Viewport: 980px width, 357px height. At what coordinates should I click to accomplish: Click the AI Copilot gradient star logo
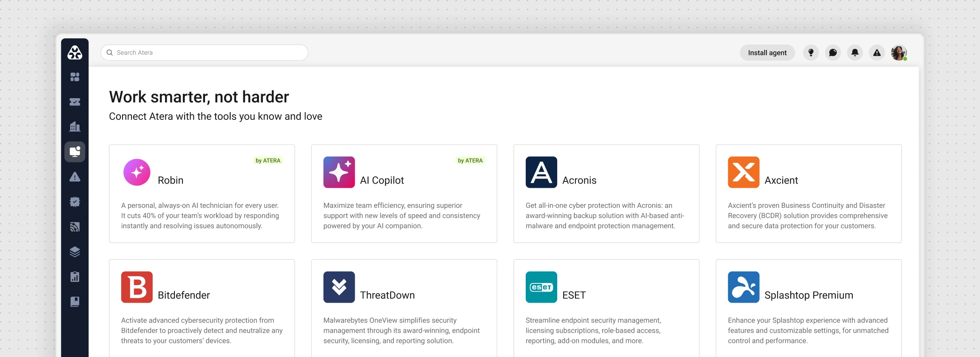pos(339,172)
